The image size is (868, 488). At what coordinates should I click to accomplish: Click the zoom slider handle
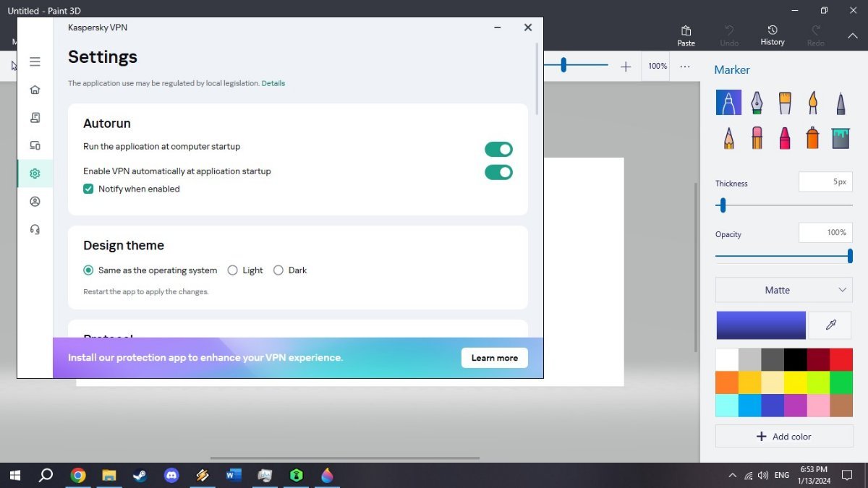[563, 66]
